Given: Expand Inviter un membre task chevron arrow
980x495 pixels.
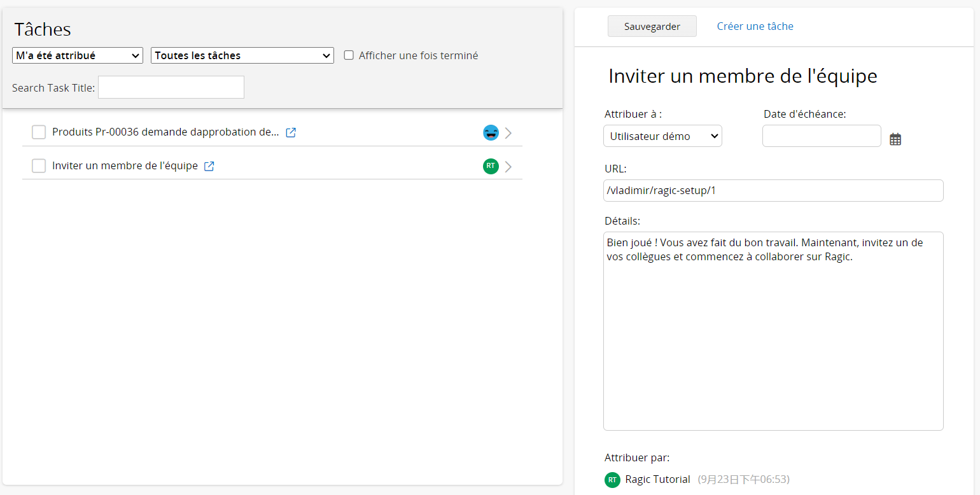Looking at the screenshot, I should tap(508, 167).
